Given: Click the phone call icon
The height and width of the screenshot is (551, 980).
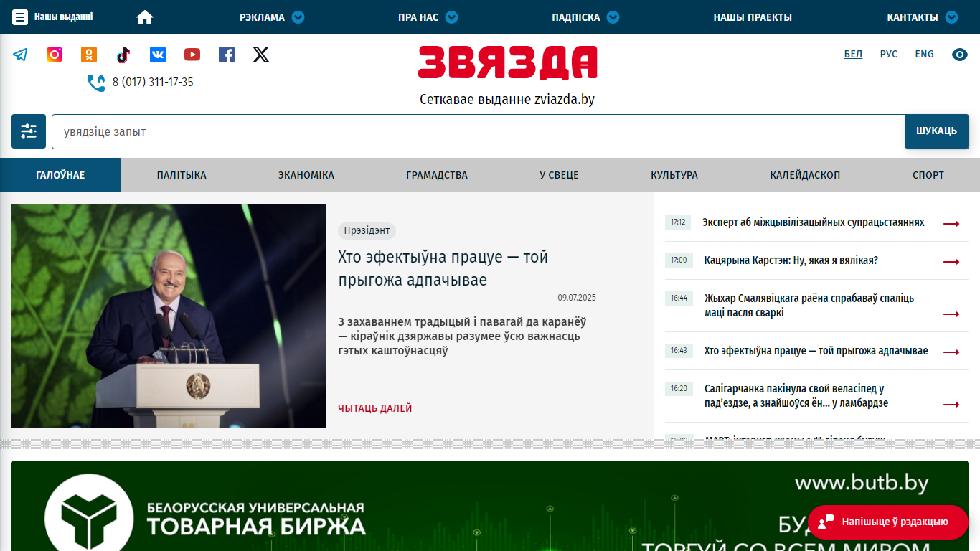Looking at the screenshot, I should (x=96, y=83).
